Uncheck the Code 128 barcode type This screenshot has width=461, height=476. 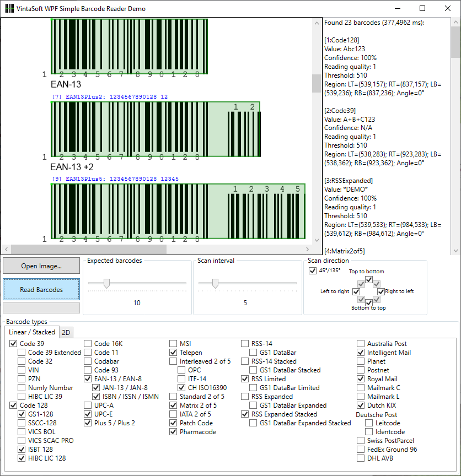pyautogui.click(x=13, y=405)
